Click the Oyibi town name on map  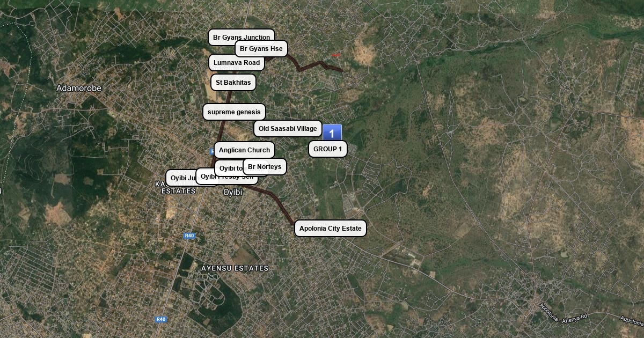[233, 192]
